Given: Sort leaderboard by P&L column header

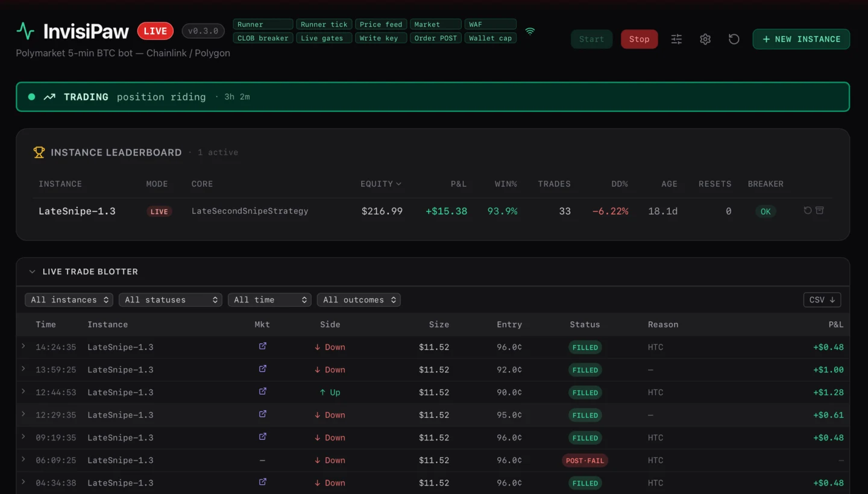Looking at the screenshot, I should [459, 184].
